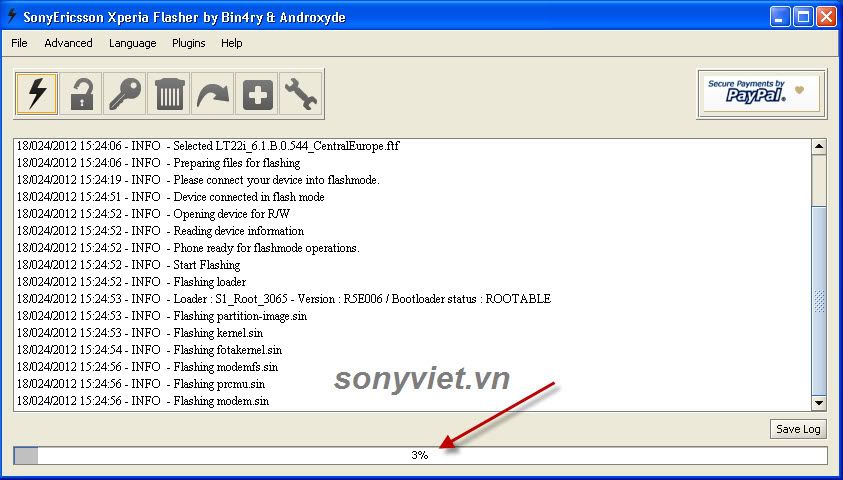Click the wrench tools icon
Screen dimensions: 843x480
(301, 94)
